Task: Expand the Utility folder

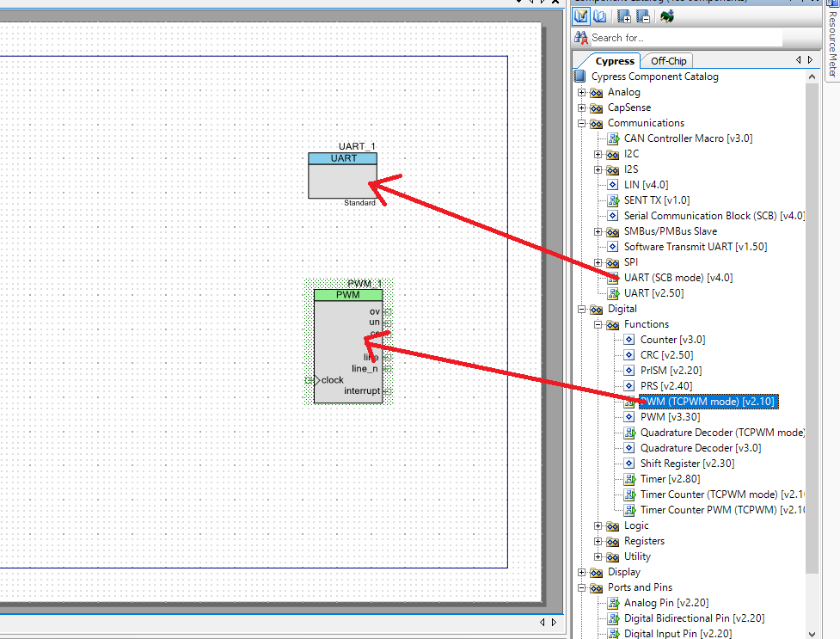Action: 598,557
